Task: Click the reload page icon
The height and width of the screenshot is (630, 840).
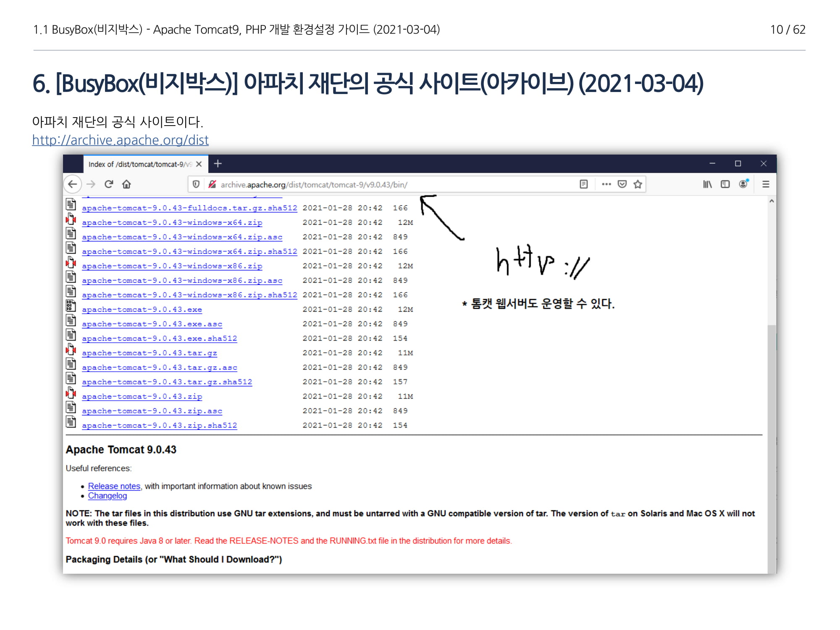Action: tap(109, 184)
